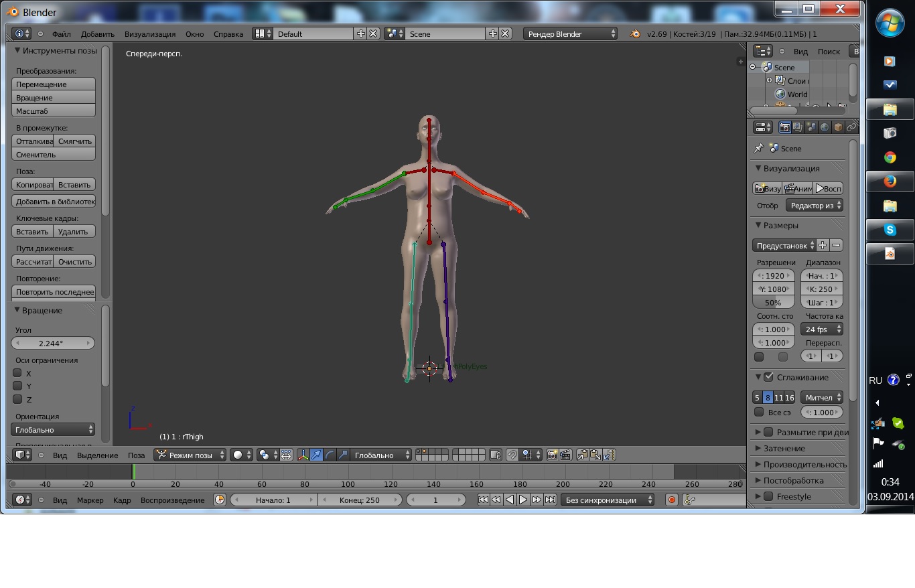The image size is (915, 588).
Task: Enable X axis constraint checkbox
Action: [x=18, y=373]
